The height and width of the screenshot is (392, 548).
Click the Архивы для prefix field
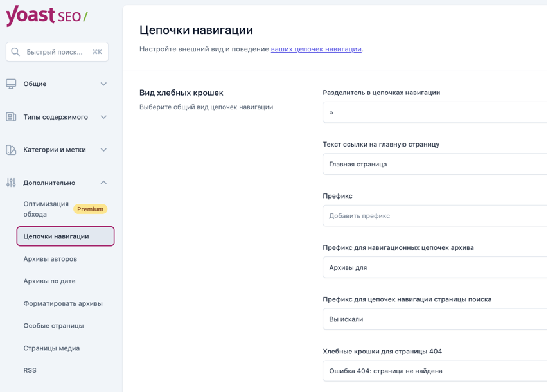435,267
